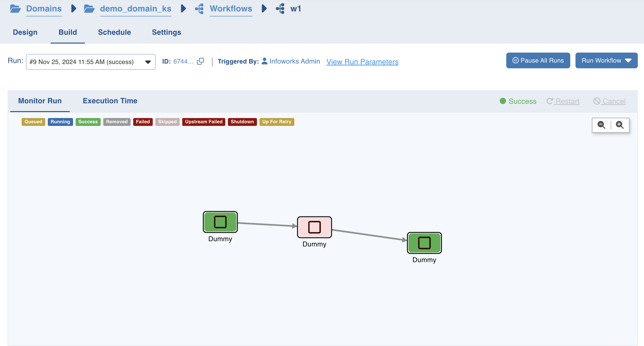Image resolution: width=644 pixels, height=346 pixels.
Task: Select the Monitor Run tab
Action: coord(40,101)
